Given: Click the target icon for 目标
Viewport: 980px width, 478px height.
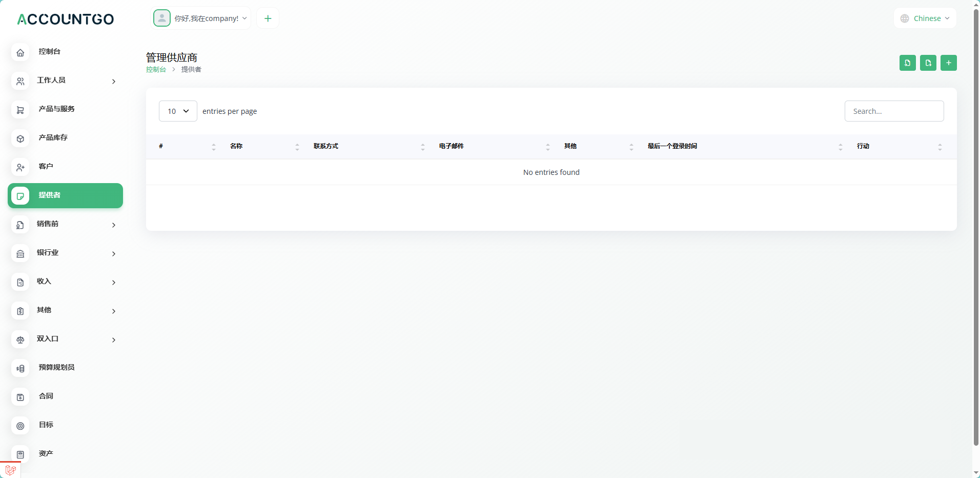Looking at the screenshot, I should (x=21, y=426).
